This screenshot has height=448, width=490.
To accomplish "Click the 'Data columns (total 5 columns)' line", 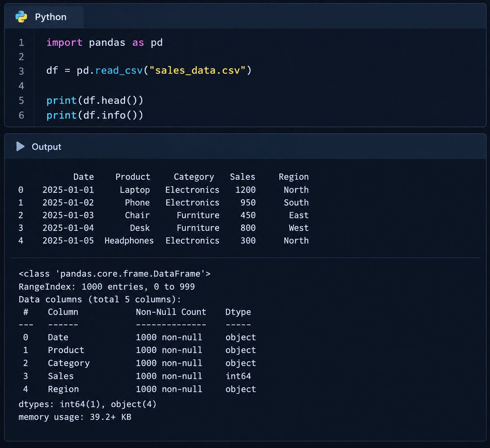I will click(x=100, y=299).
